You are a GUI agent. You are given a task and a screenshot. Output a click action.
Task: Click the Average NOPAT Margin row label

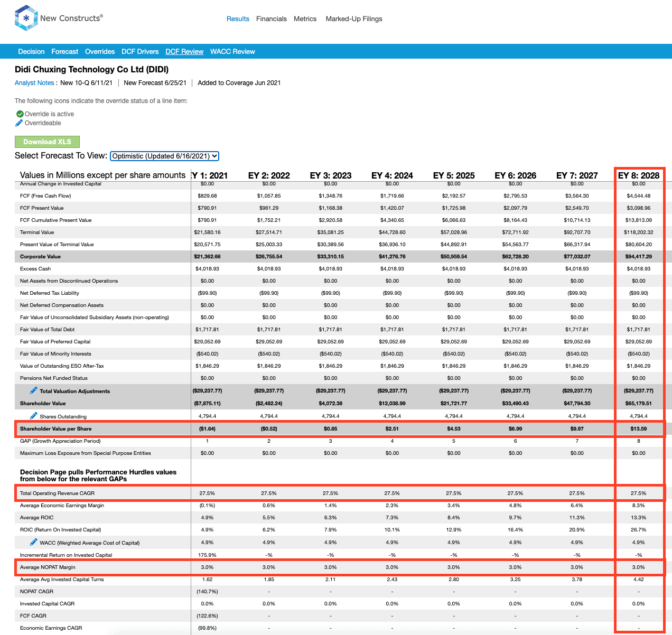pyautogui.click(x=48, y=567)
